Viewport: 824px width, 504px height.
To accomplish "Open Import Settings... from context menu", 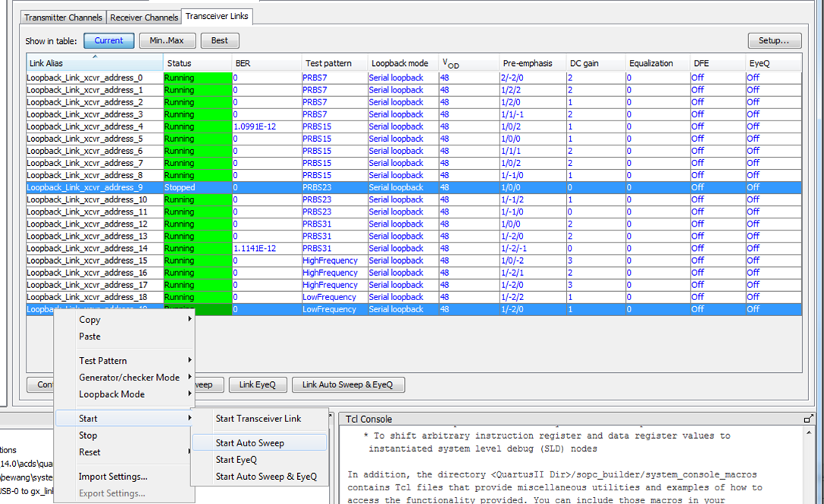I will [113, 477].
